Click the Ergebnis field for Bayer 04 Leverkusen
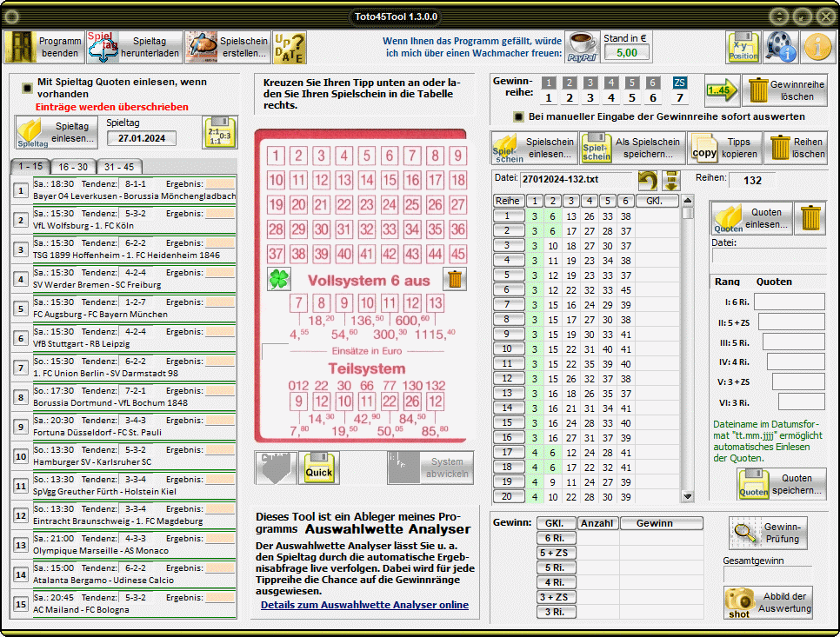The image size is (840, 637). (220, 183)
